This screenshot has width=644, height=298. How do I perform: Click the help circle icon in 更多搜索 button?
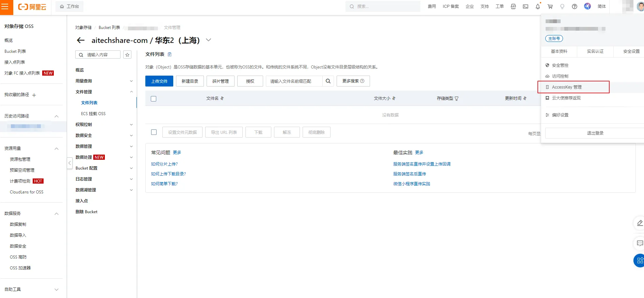362,81
